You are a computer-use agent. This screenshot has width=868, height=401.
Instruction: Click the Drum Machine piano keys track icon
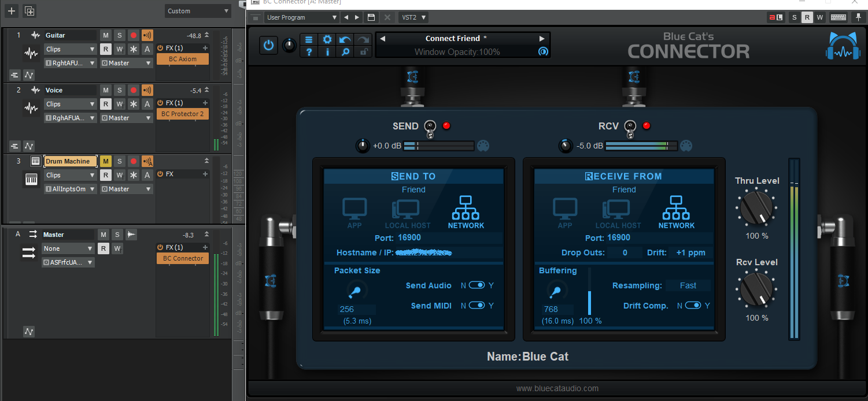[x=31, y=180]
